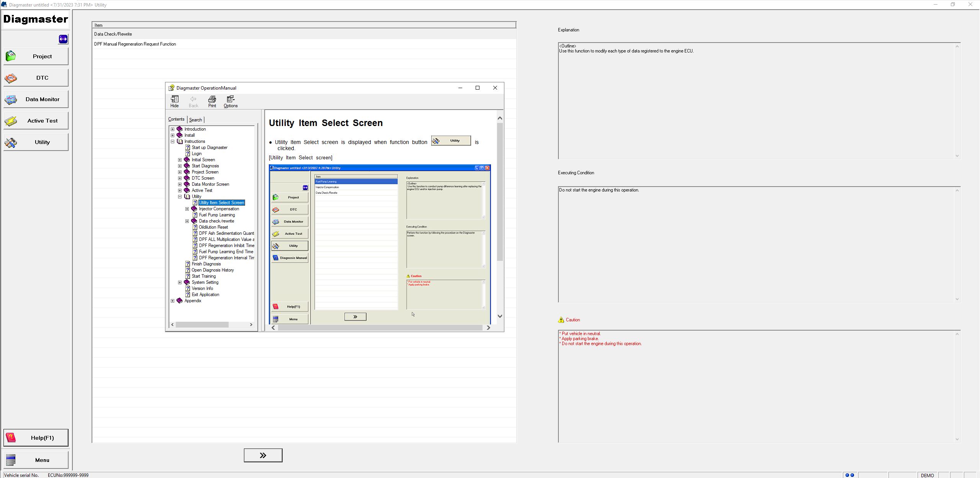Open Fuel Pump Learning help topic
The height and width of the screenshot is (478, 980).
pyautogui.click(x=217, y=215)
